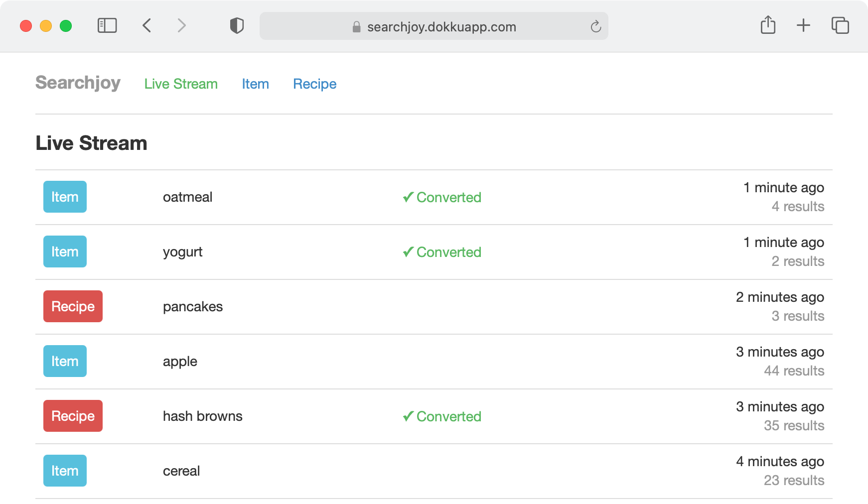Click the Safari sidebar toggle icon

pos(106,26)
